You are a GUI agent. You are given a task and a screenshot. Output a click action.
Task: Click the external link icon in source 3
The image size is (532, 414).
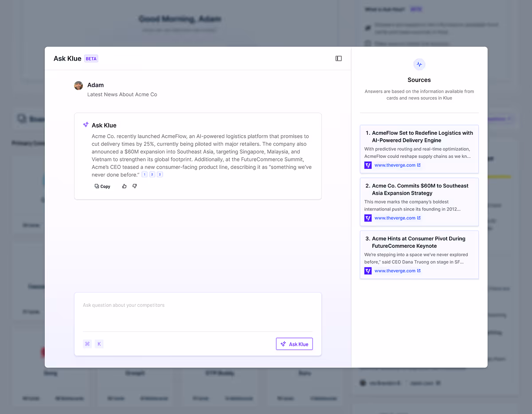pyautogui.click(x=419, y=270)
